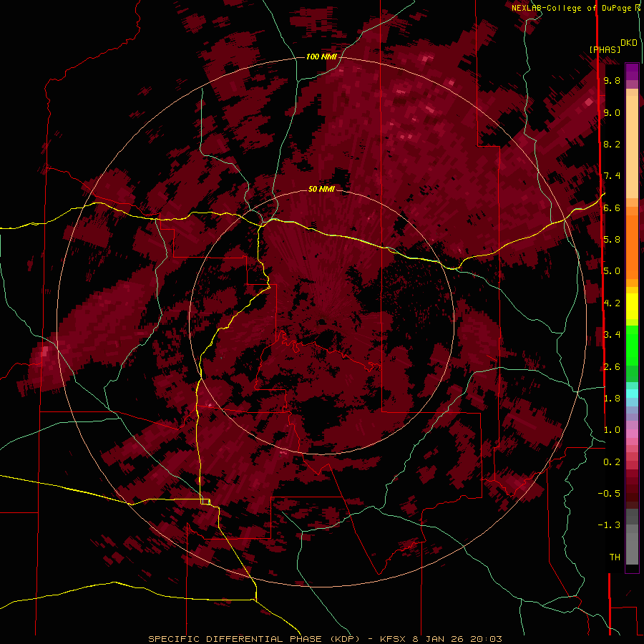Click the KFSX station identifier in the caption
Viewport: 644px width, 644px height.
[394, 639]
